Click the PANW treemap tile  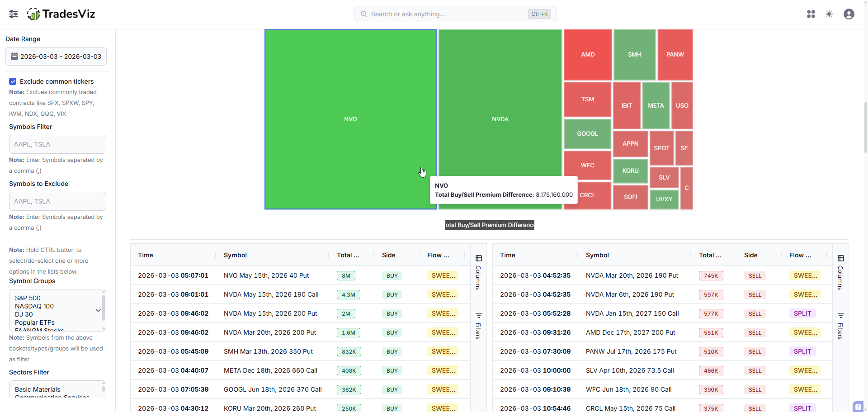pos(675,55)
